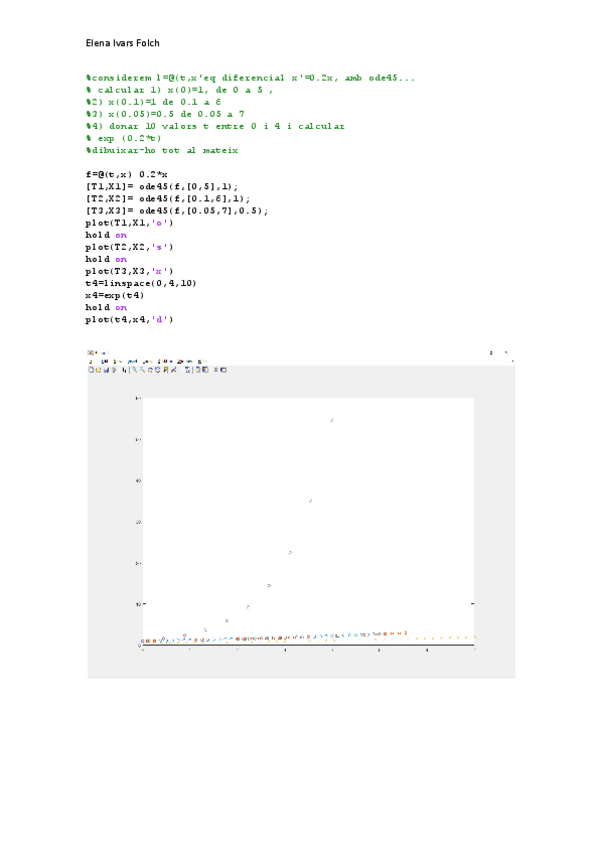
Task: Open the File menu of the figure
Action: point(91,361)
